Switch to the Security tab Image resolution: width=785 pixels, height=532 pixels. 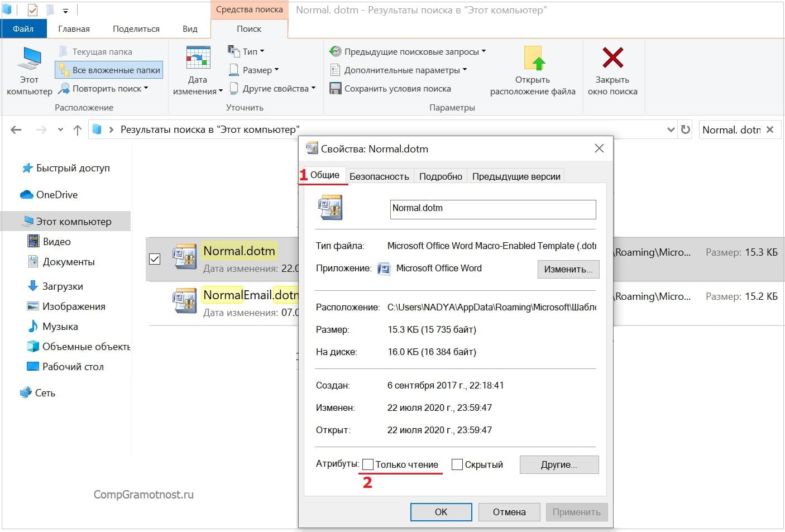[379, 176]
